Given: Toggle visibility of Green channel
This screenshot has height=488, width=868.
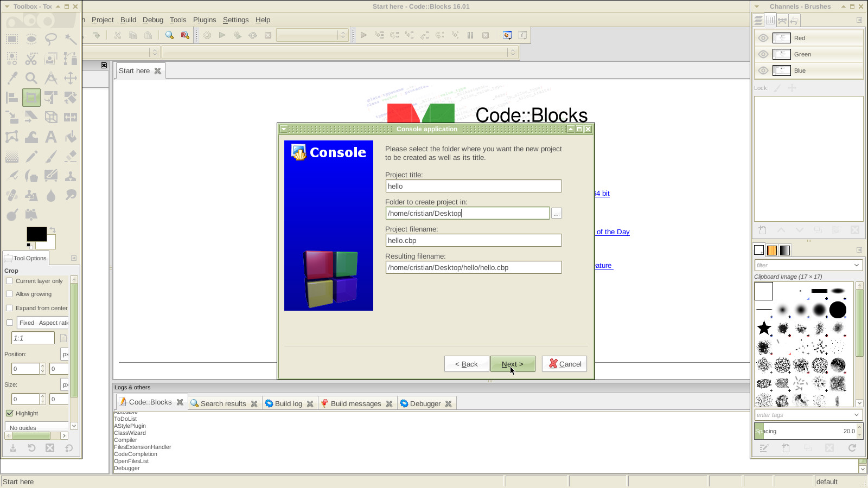Looking at the screenshot, I should coord(763,54).
